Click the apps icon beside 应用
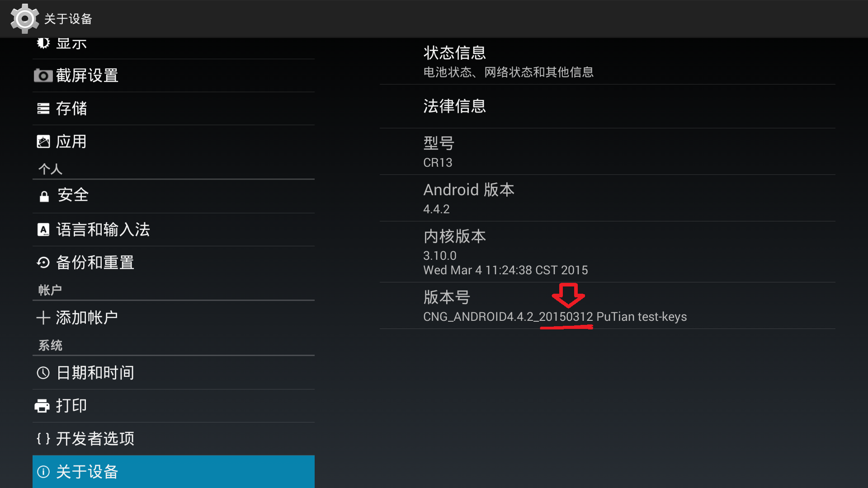 point(43,141)
